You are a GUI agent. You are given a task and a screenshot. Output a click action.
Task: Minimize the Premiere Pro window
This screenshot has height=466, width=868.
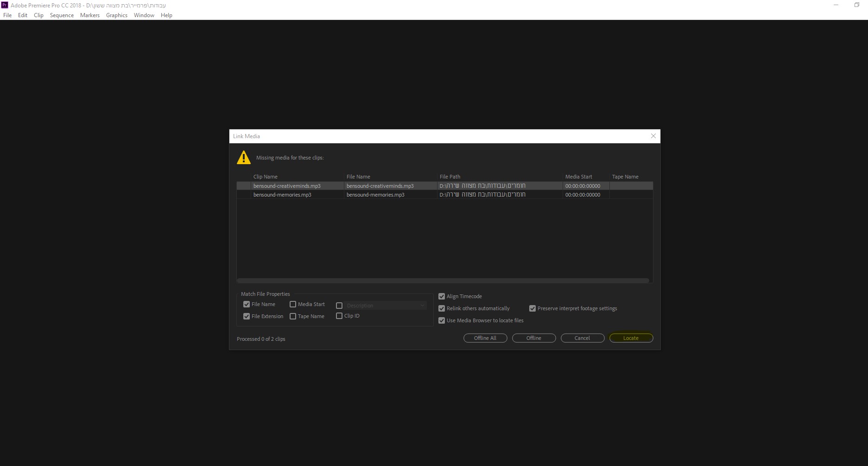pos(836,5)
